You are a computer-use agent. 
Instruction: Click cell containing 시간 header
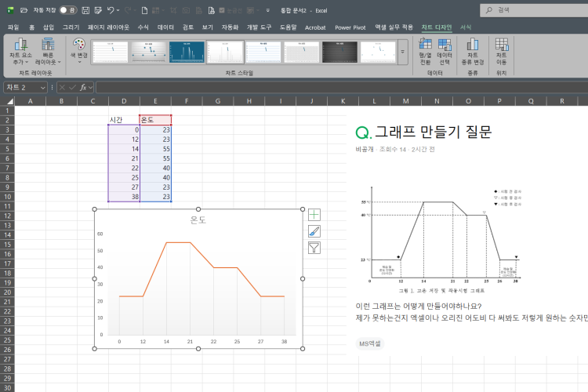tap(124, 120)
